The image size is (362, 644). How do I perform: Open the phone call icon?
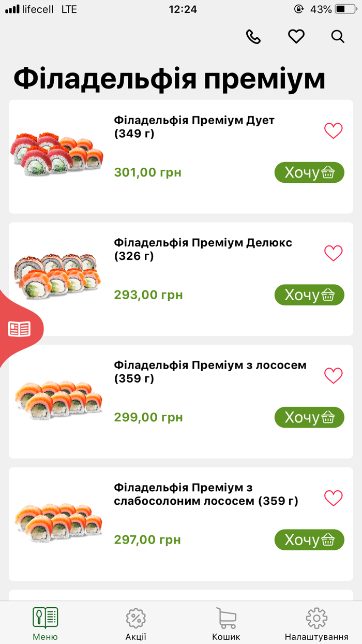coord(253,36)
